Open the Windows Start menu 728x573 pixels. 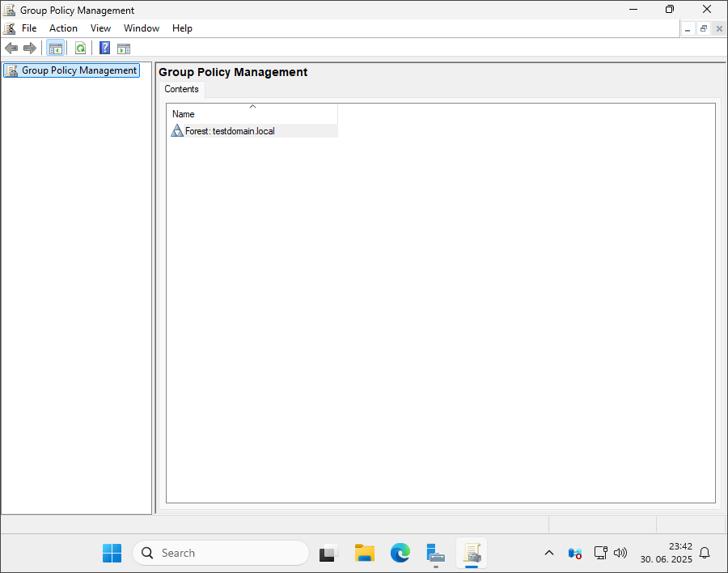112,553
